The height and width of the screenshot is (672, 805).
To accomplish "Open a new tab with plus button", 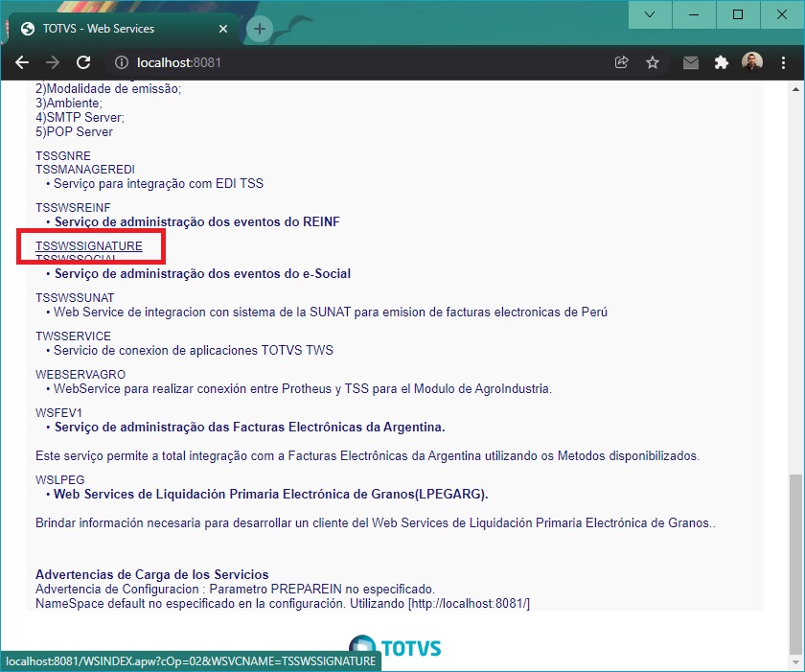I will tap(260, 29).
